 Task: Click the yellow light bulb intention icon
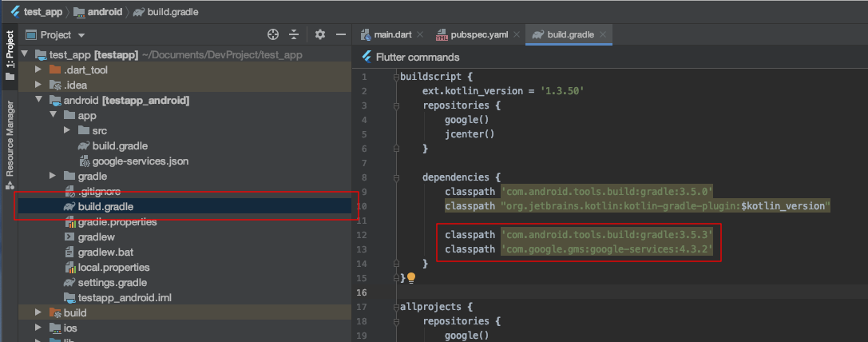click(x=411, y=278)
